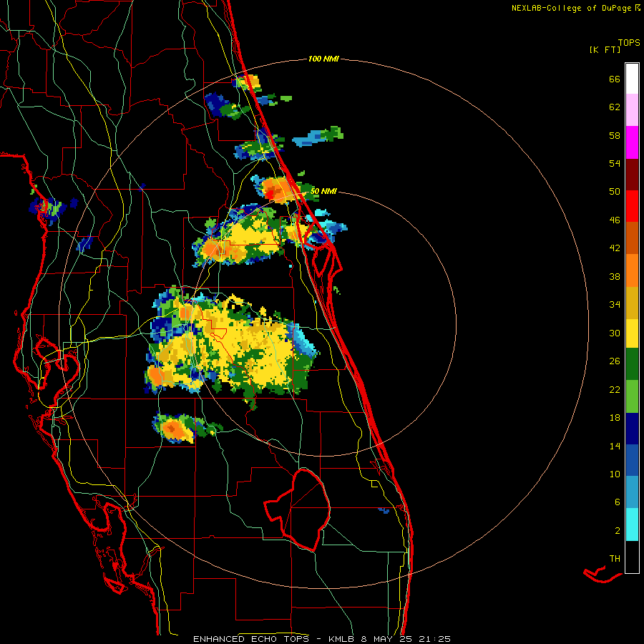Click the NEXLAB-College of DuPage credit text
This screenshot has width=644, height=644.
point(571,8)
